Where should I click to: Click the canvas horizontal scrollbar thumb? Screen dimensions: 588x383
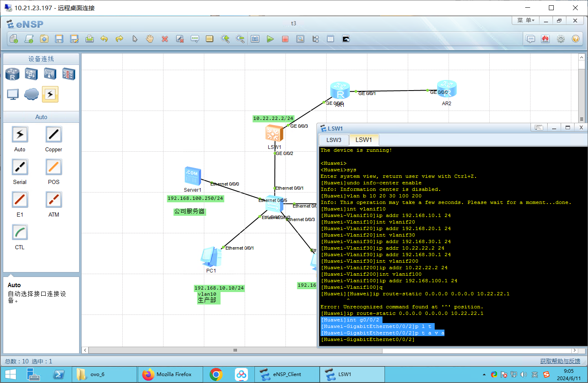[x=235, y=350]
